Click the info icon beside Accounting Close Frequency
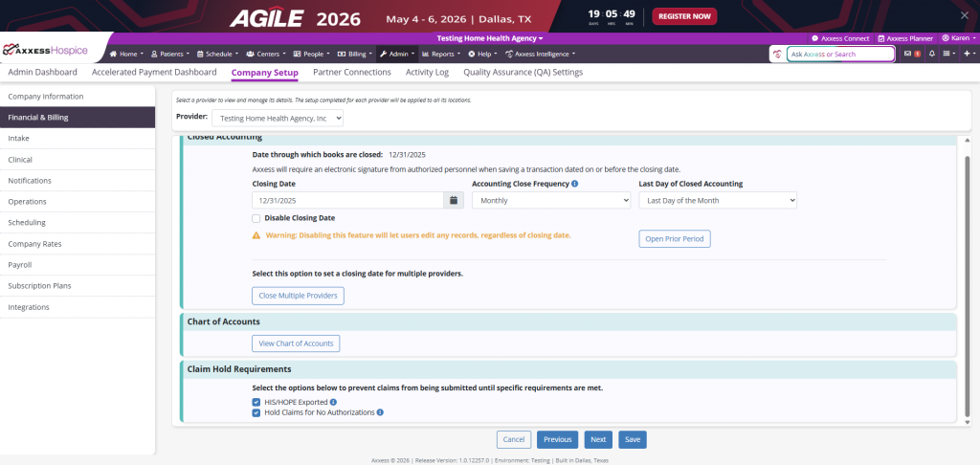Viewport: 980px width, 465px height. coord(574,184)
